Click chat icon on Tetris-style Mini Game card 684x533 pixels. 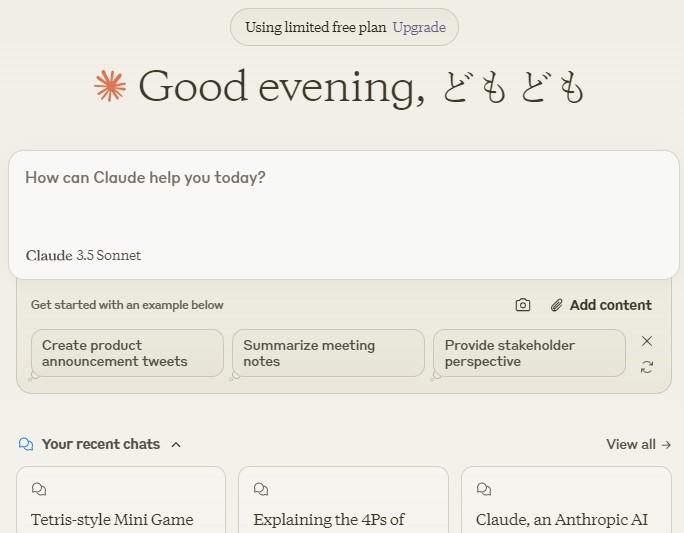[39, 489]
